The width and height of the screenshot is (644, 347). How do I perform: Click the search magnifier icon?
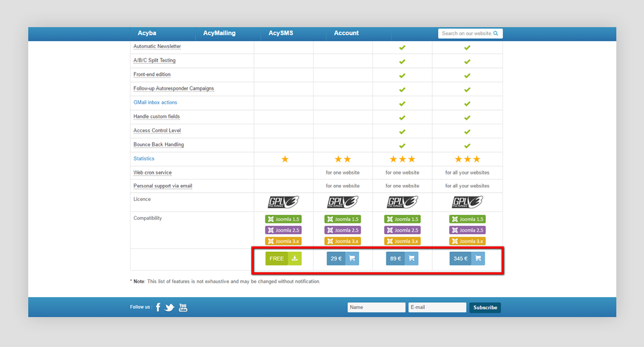[495, 33]
